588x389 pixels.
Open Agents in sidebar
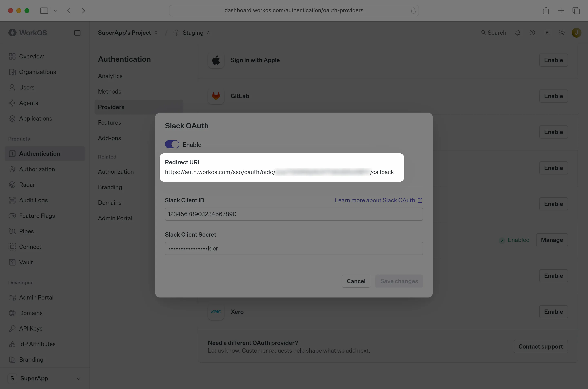pos(45,103)
